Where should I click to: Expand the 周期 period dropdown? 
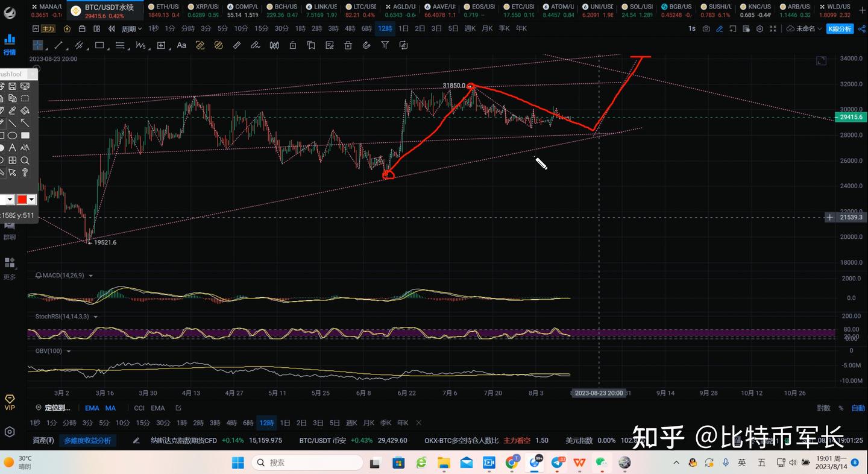132,28
